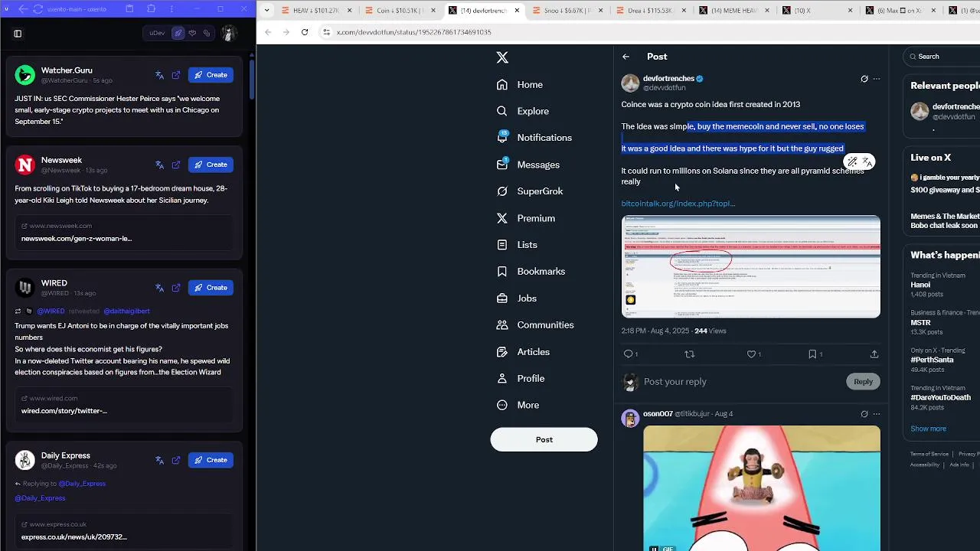Focus the x.com address bar URL

tap(414, 32)
